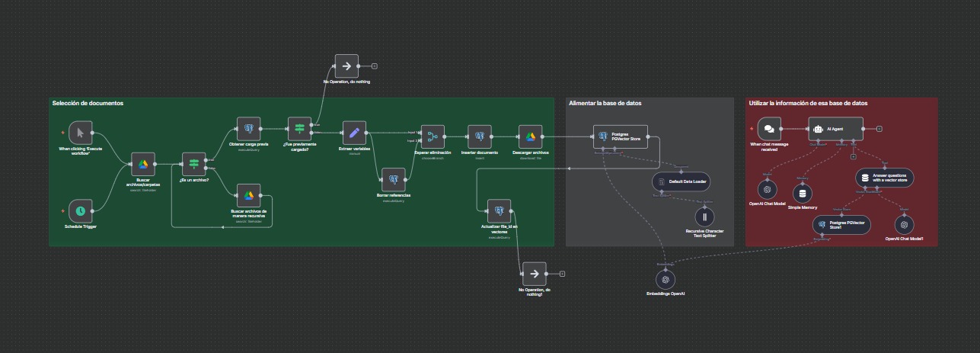Select the 'Obtener carga previa' Postgres node
This screenshot has height=353, width=980.
coord(249,128)
